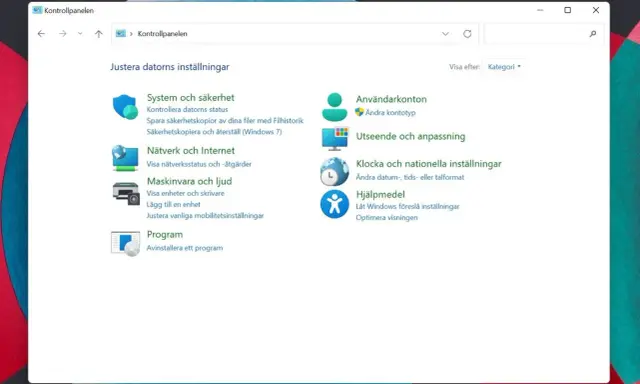Open recent locations dropdown arrow

(80, 34)
